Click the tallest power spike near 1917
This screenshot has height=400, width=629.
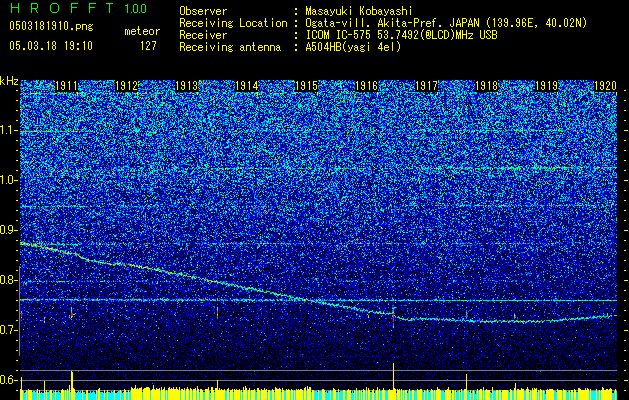click(x=394, y=376)
